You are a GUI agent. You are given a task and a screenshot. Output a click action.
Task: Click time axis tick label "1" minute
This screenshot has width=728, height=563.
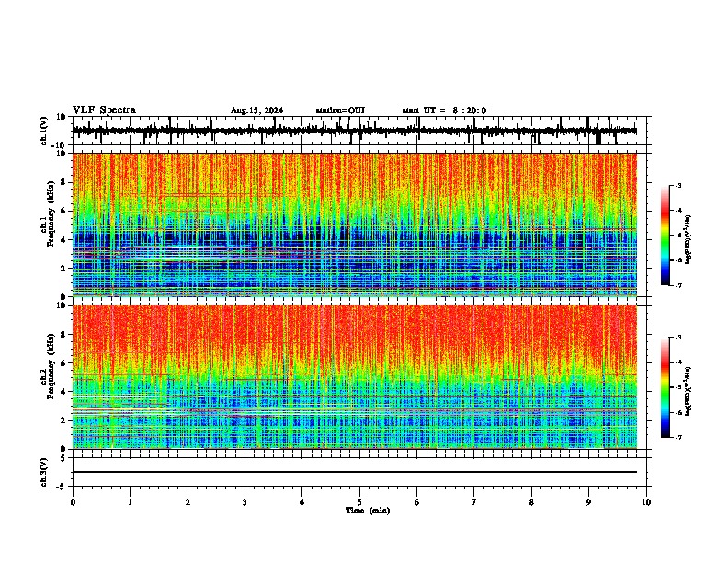pos(130,502)
